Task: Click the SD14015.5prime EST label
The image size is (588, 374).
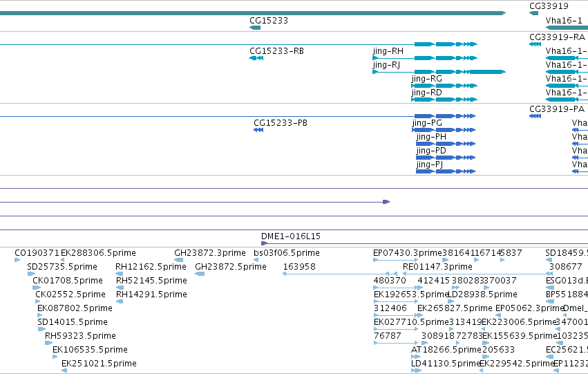Action: tap(73, 322)
